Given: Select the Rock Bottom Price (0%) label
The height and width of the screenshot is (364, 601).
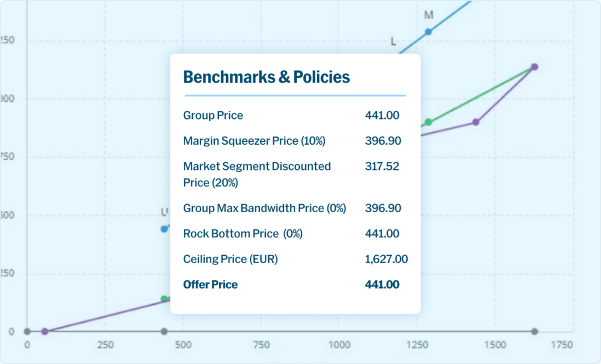Looking at the screenshot, I should 243,233.
